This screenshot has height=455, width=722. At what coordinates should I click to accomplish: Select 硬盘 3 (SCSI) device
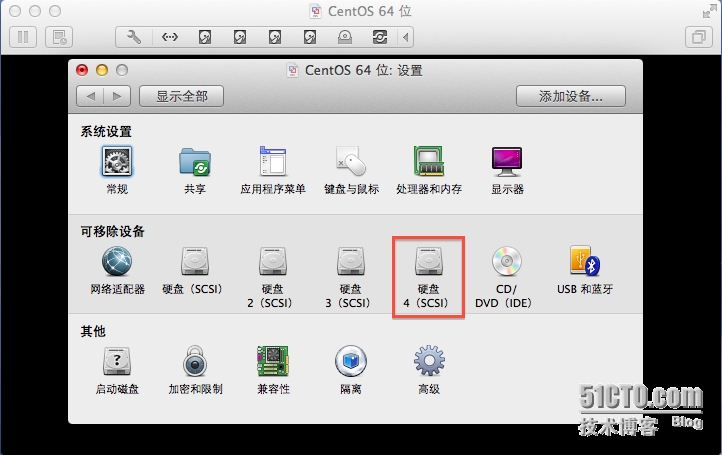(351, 261)
